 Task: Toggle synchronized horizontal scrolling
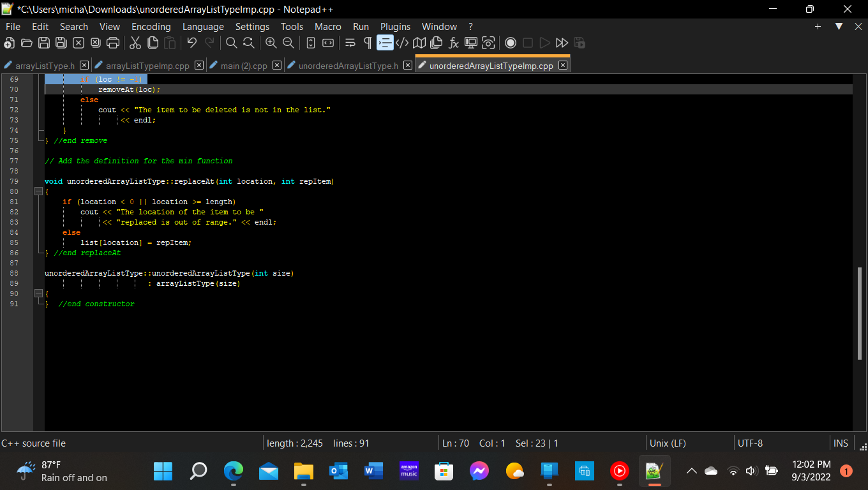click(328, 43)
